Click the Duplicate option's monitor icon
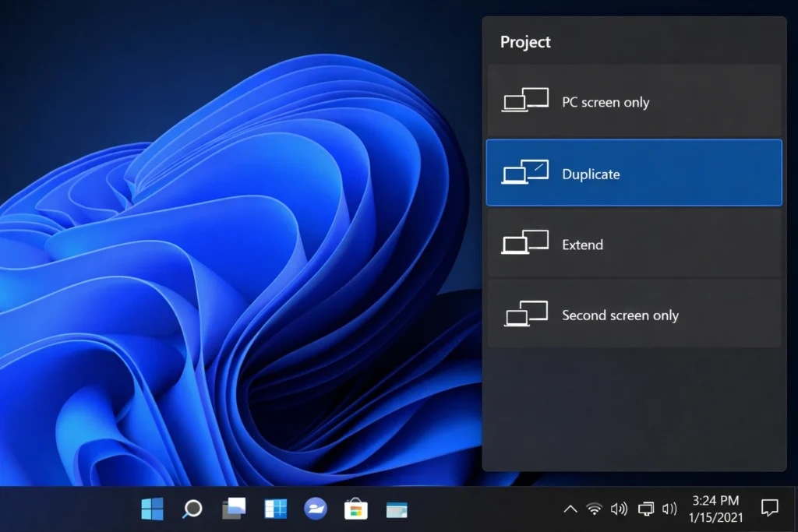The width and height of the screenshot is (798, 532). [524, 173]
